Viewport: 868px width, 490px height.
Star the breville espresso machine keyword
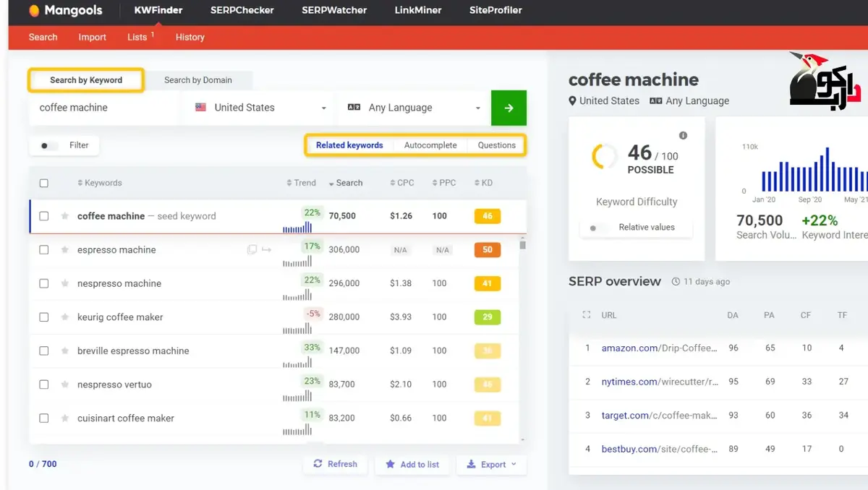[x=64, y=351]
